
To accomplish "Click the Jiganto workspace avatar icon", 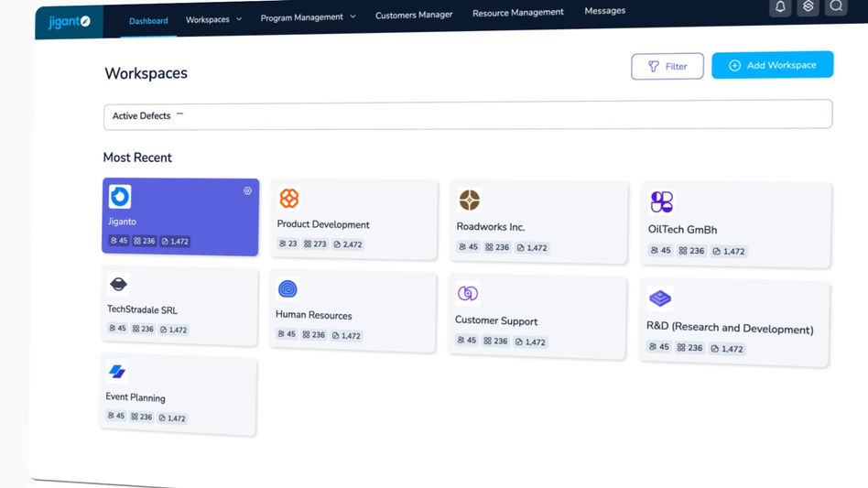I will click(120, 197).
